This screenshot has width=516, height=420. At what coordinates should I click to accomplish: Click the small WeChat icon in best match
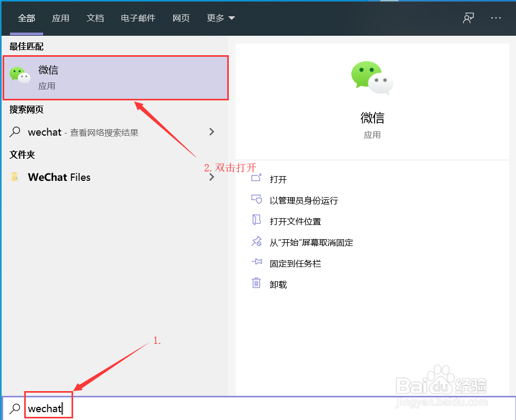point(20,75)
